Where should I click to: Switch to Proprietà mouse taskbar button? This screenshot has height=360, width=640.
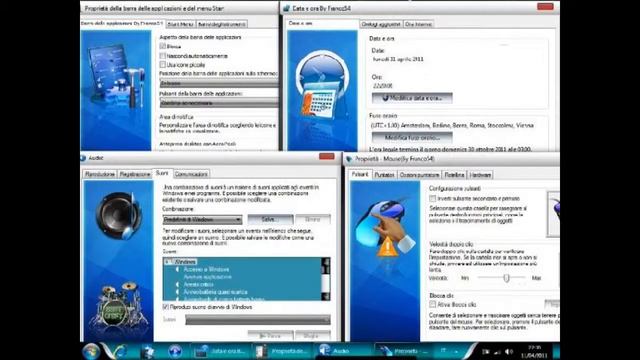click(404, 351)
